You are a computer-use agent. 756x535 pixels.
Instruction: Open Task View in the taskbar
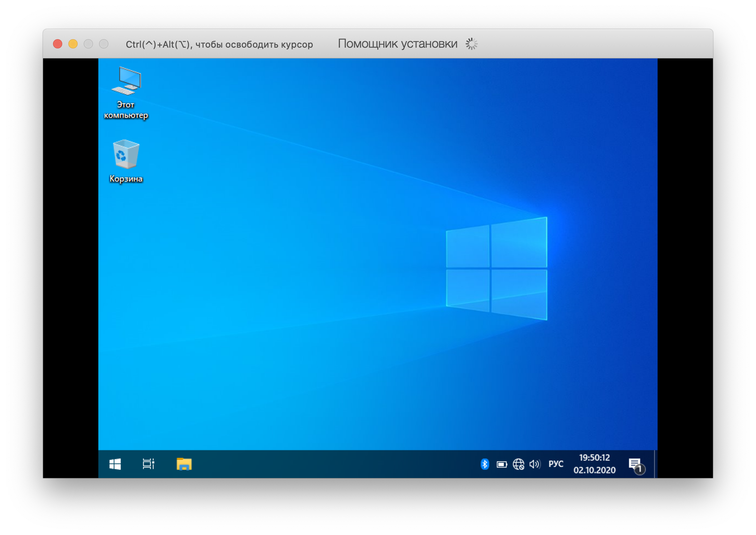[x=148, y=464]
